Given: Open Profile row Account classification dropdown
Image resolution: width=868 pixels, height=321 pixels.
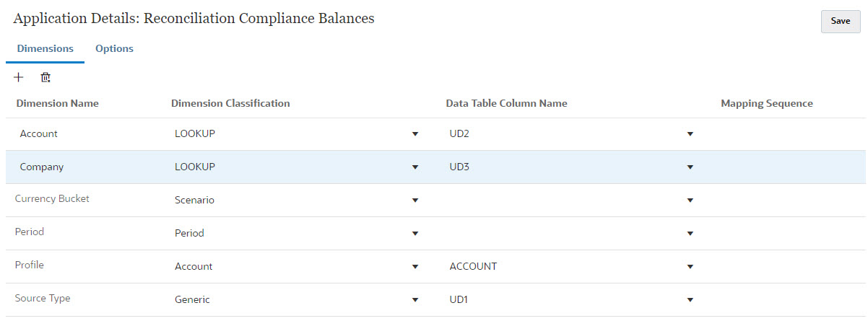Looking at the screenshot, I should pyautogui.click(x=415, y=267).
